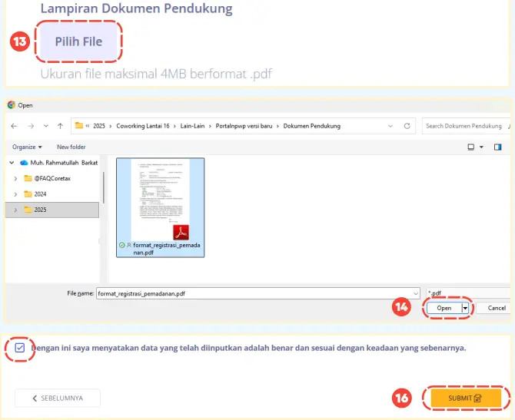This screenshot has width=515, height=420.
Task: Expand the @FAQCoretax folder
Action: (x=15, y=178)
